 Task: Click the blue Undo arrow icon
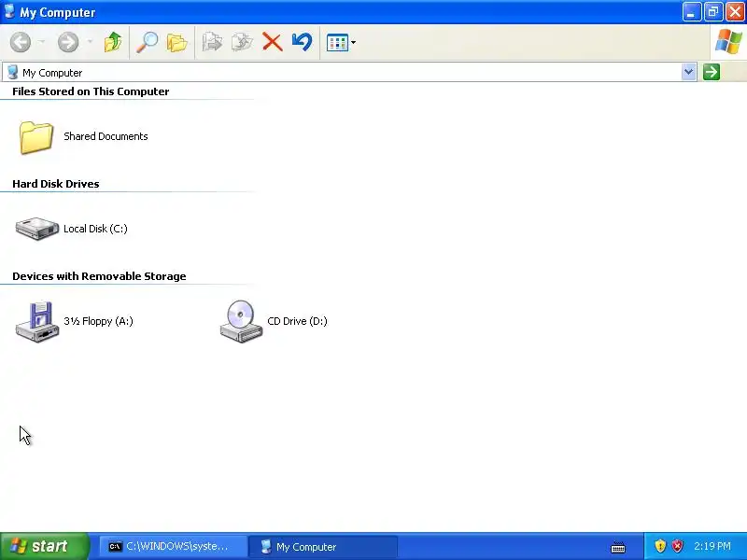pos(302,42)
